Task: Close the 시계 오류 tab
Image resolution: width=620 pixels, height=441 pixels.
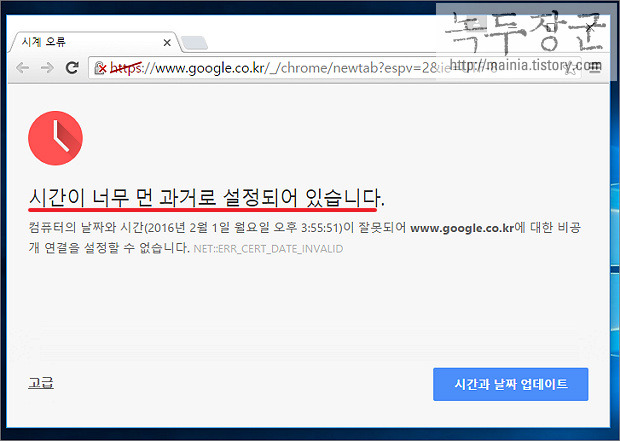Action: 167,43
